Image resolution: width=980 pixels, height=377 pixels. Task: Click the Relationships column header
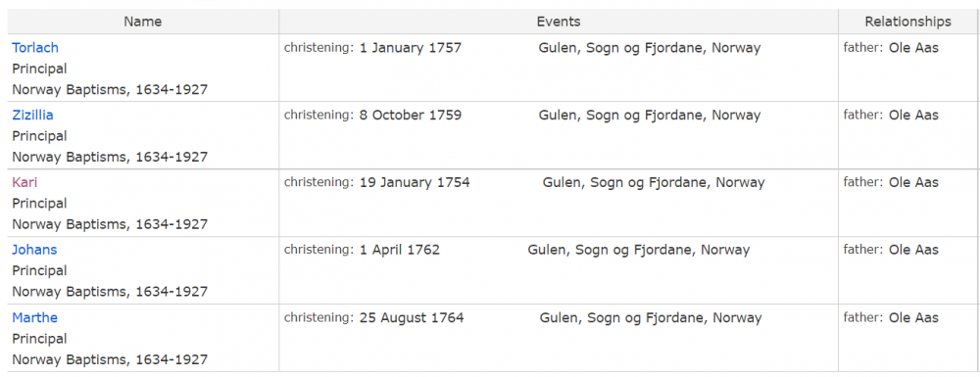(907, 22)
